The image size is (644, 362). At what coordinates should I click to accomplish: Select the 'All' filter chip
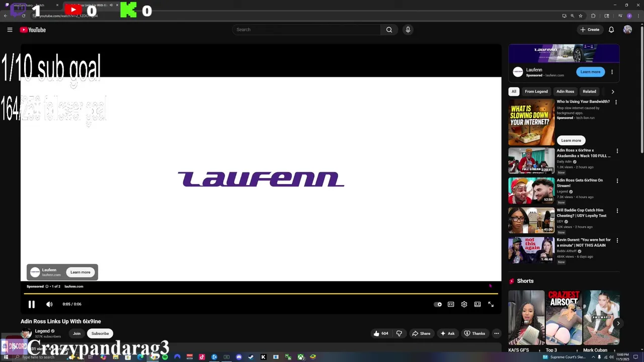click(514, 92)
